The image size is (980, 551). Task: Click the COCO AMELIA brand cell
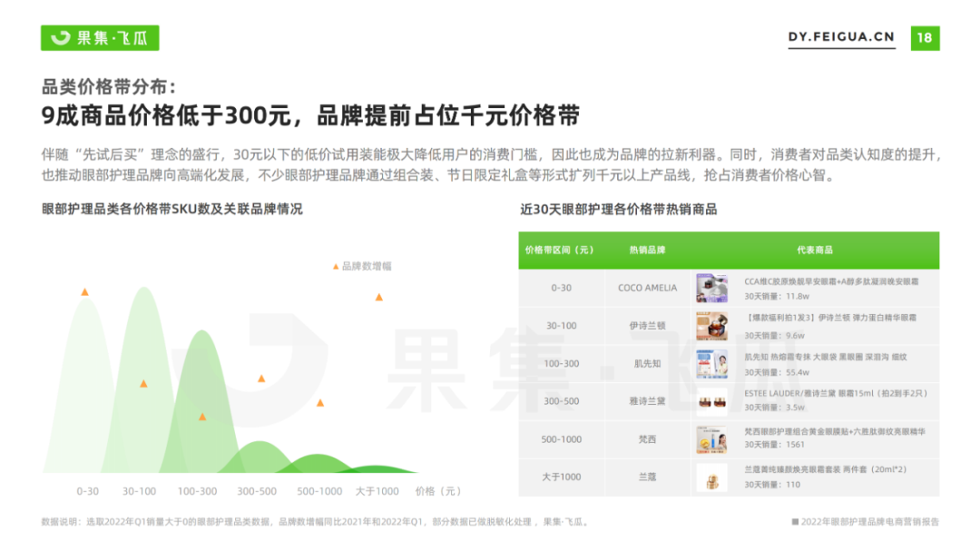648,289
